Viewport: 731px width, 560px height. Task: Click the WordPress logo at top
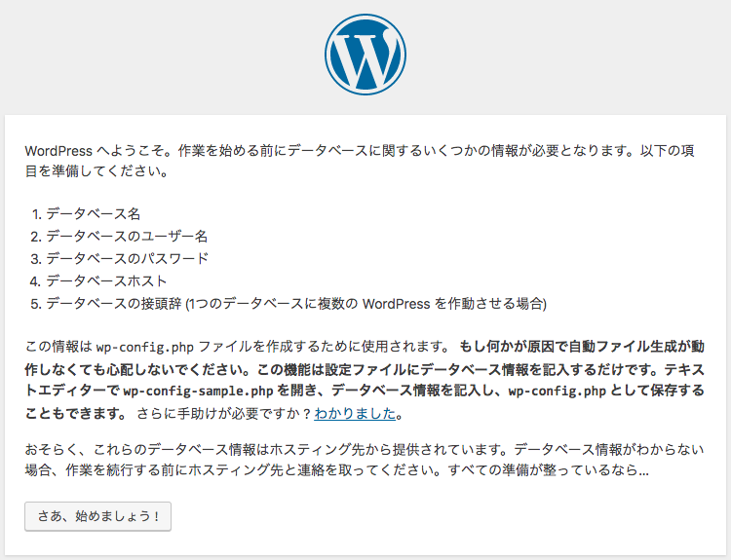(365, 55)
